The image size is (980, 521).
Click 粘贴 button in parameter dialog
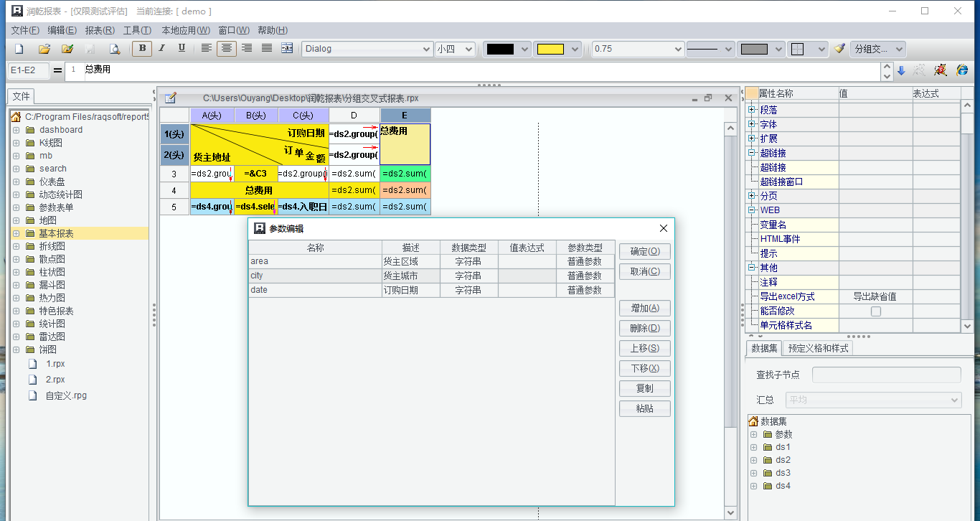pos(645,408)
